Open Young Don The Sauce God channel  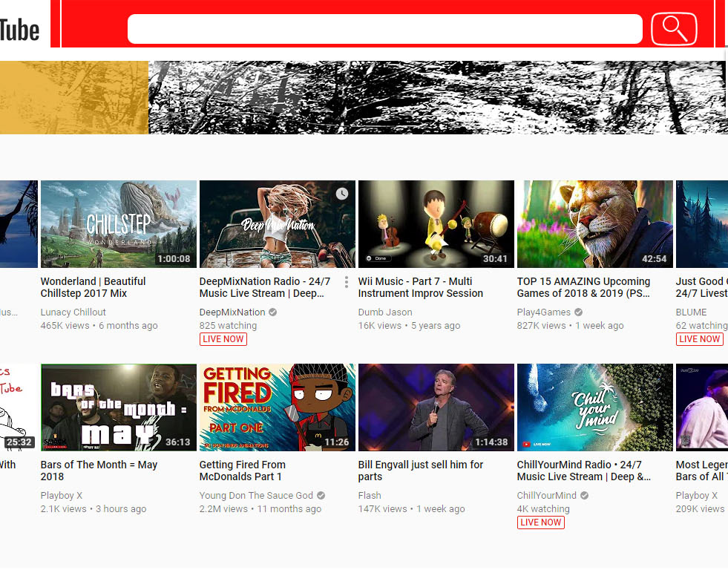tap(256, 496)
